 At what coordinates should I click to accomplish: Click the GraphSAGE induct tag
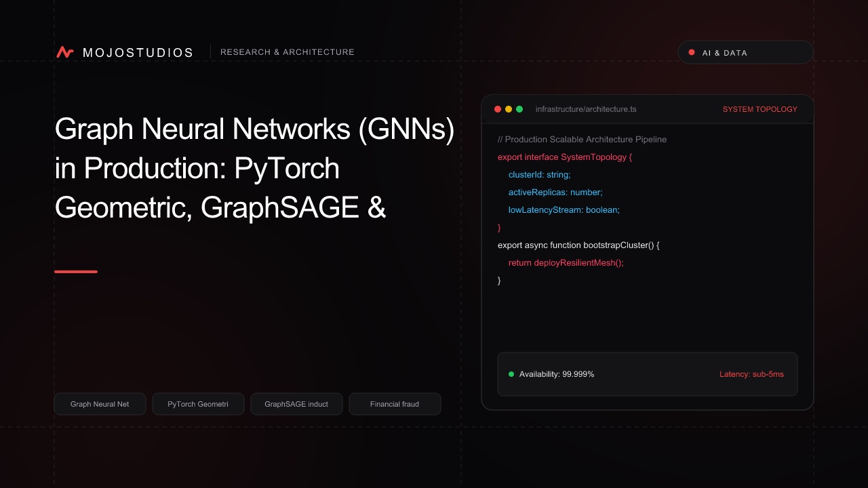click(296, 404)
